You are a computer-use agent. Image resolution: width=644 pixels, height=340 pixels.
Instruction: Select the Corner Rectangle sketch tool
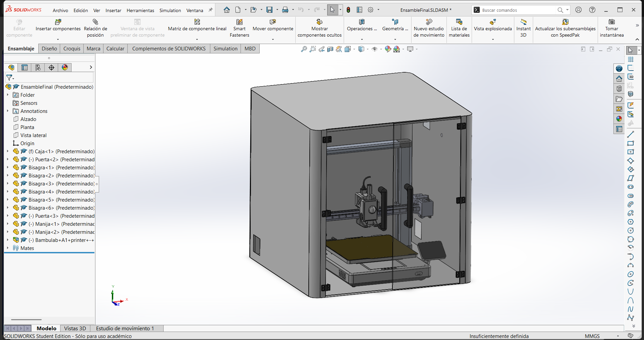tap(631, 143)
